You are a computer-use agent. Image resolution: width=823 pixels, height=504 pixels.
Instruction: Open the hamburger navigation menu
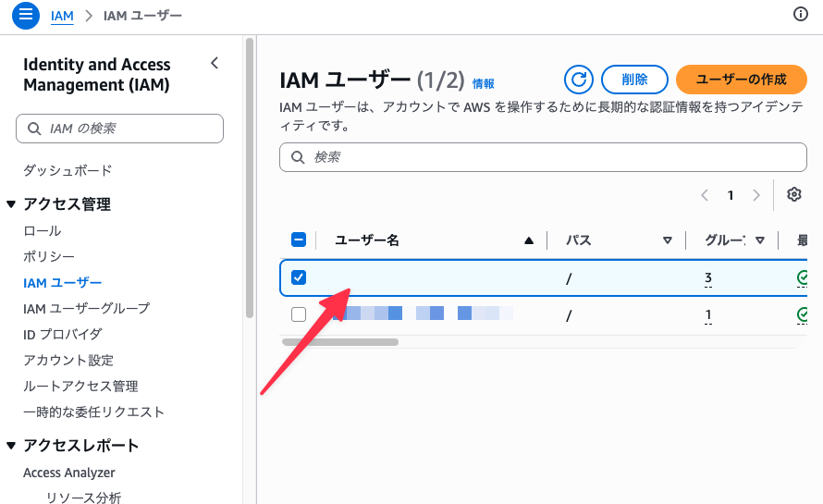pos(26,15)
